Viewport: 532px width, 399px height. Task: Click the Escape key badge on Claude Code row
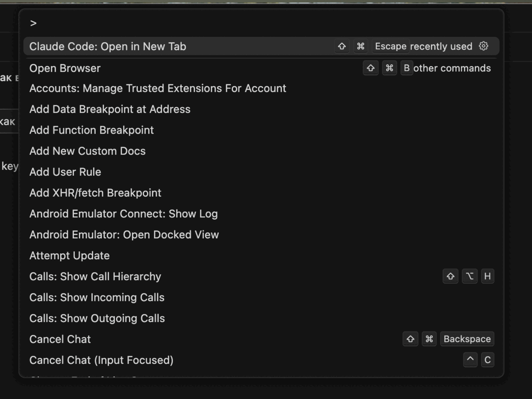point(390,46)
